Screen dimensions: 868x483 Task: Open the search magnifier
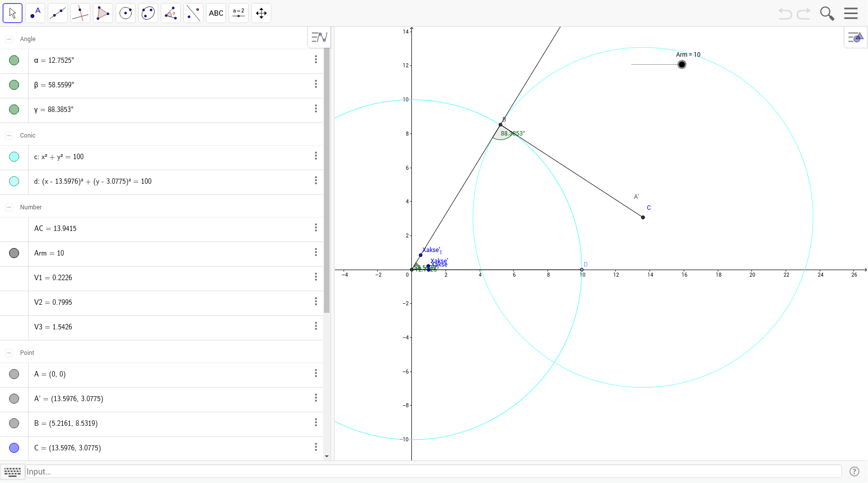click(827, 14)
